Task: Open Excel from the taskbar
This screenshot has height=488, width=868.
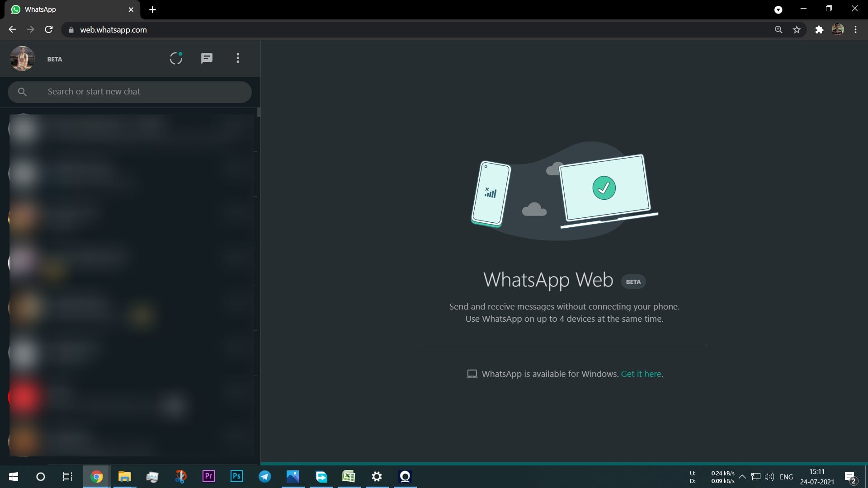Action: 349,477
